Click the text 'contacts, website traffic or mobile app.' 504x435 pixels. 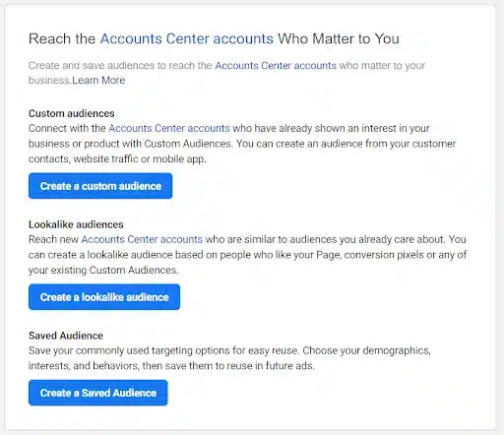117,159
